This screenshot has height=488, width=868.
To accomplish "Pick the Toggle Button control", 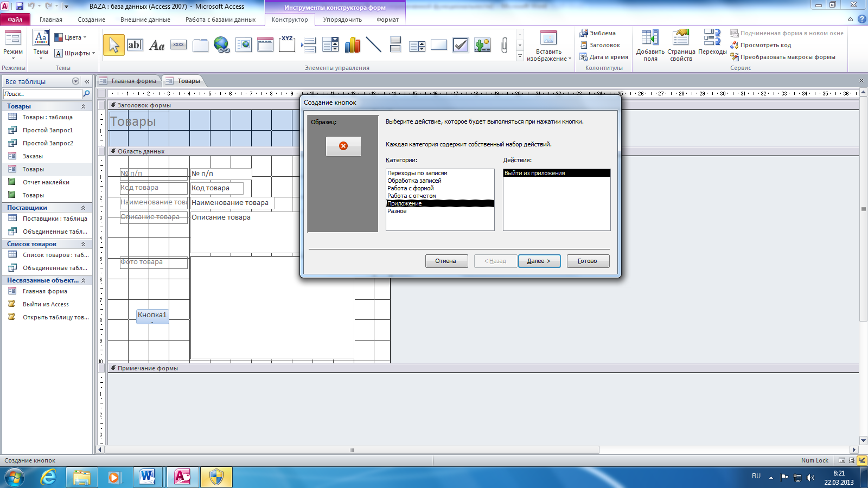I will tap(395, 45).
